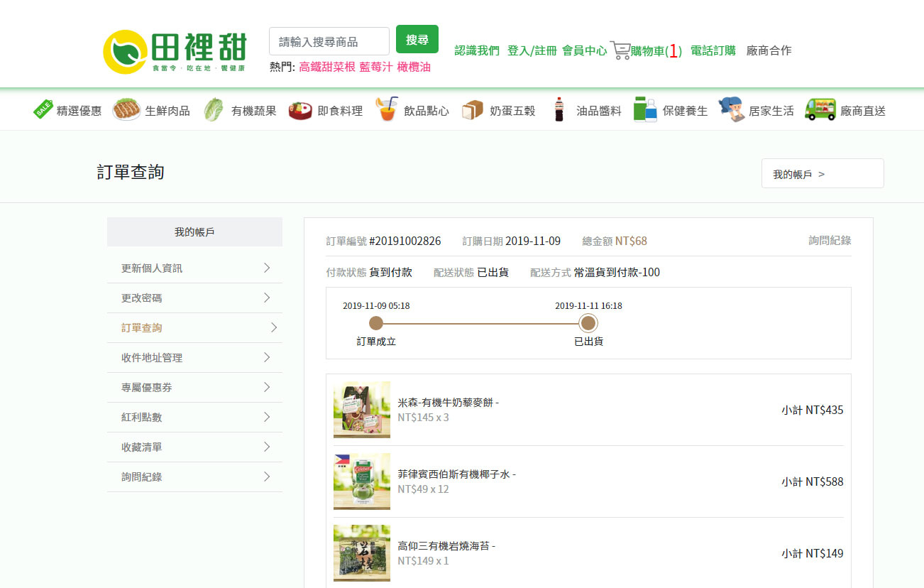Select the 奶蛋五穀 bread icon

pos(473,110)
